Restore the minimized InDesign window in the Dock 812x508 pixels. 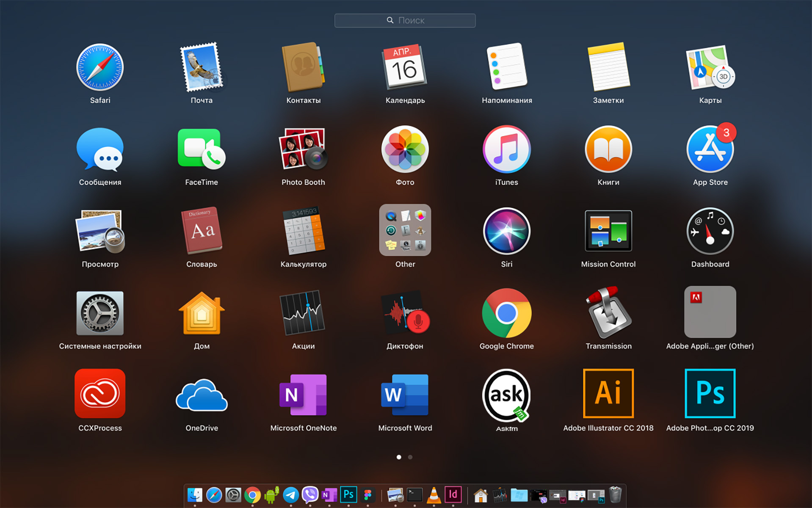[x=558, y=496]
